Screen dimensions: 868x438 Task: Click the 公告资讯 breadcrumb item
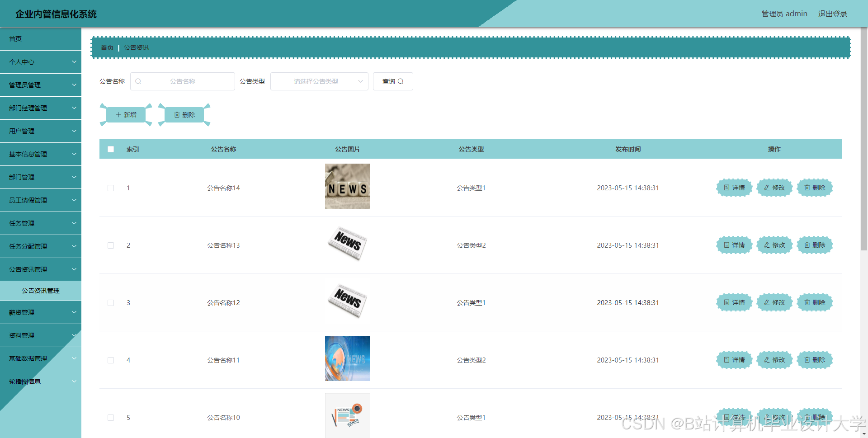click(137, 47)
